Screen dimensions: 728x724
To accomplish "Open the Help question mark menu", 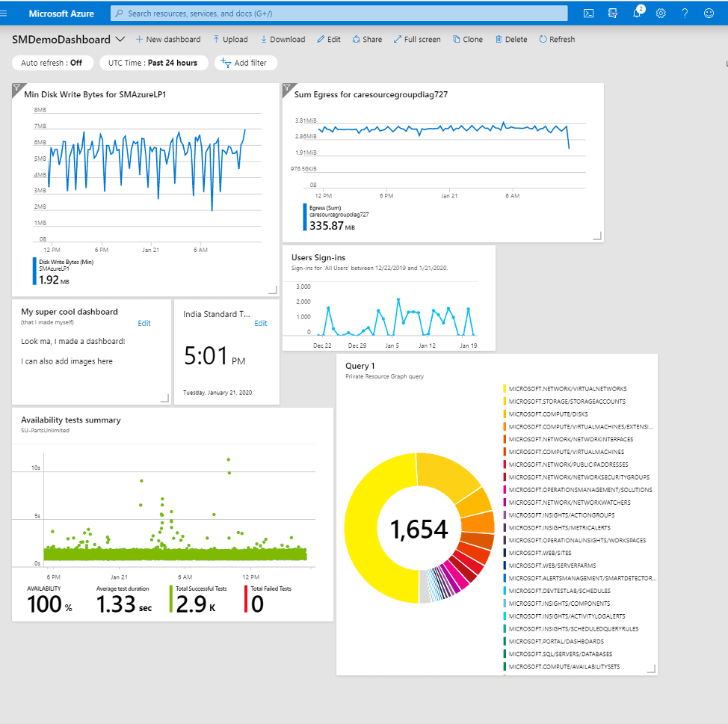I will (x=685, y=13).
